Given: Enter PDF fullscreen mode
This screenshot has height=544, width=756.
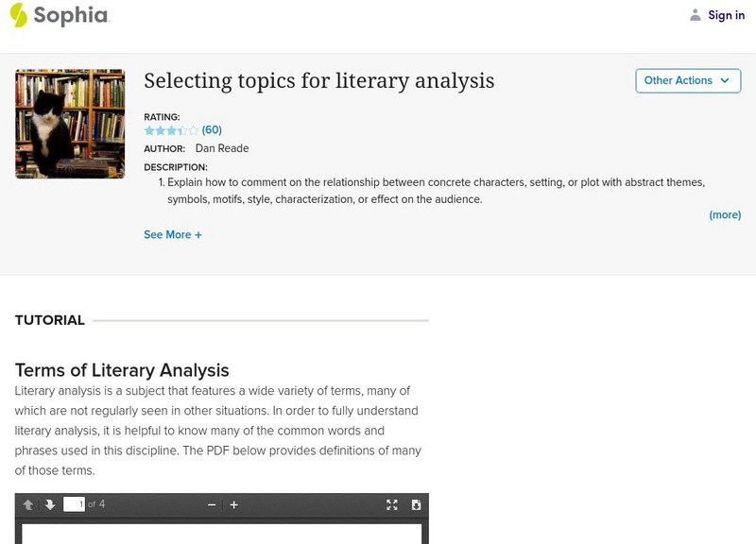Looking at the screenshot, I should click(x=392, y=505).
